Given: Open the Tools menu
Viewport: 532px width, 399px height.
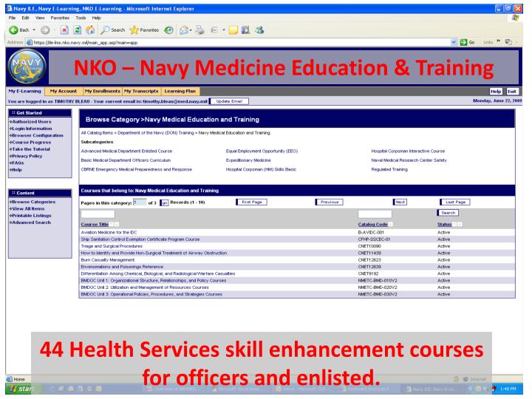Looking at the screenshot, I should pyautogui.click(x=81, y=18).
